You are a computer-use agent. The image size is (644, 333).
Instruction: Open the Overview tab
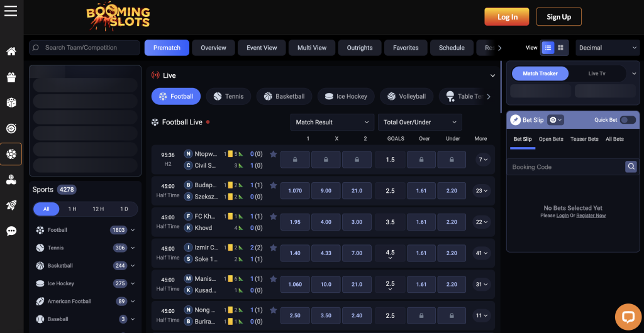tap(214, 48)
